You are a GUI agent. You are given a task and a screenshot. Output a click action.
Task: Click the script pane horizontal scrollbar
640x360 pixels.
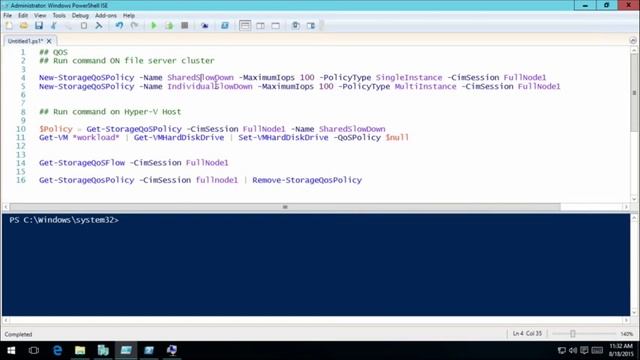(x=285, y=207)
